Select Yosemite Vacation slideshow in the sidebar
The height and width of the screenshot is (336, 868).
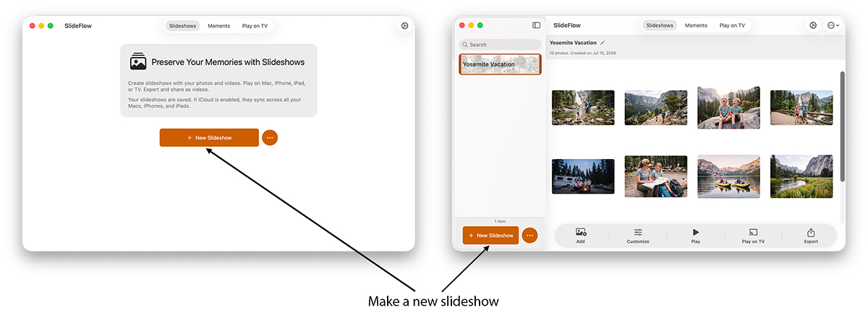(500, 64)
